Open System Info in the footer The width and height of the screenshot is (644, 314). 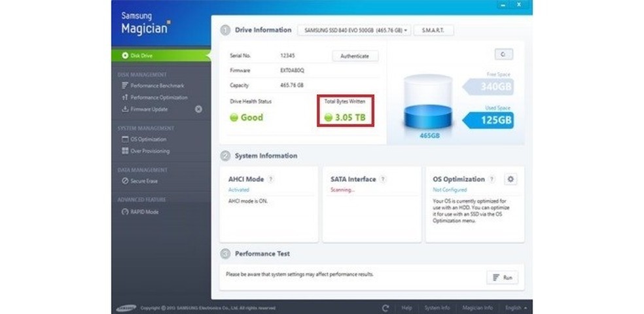click(437, 308)
